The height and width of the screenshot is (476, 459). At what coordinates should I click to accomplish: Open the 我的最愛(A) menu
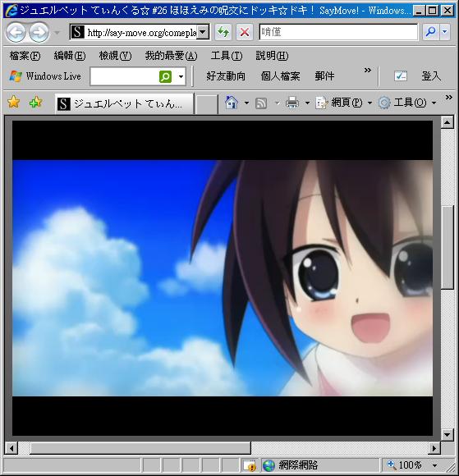click(171, 56)
